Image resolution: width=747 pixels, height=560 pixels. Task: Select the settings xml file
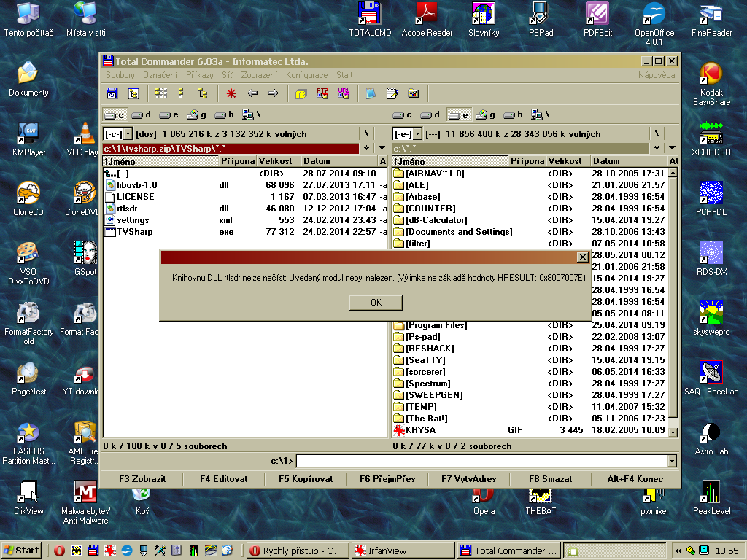pyautogui.click(x=246, y=220)
